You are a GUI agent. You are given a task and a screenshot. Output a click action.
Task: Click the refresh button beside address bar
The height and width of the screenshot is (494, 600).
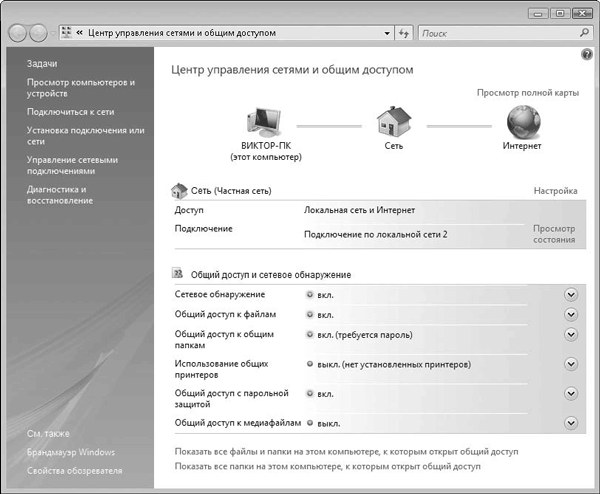[x=404, y=33]
